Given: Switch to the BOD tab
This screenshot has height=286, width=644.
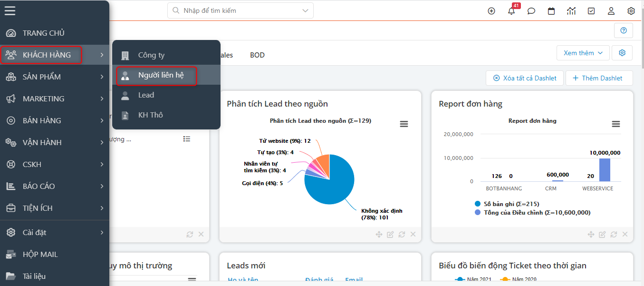Looking at the screenshot, I should tap(257, 55).
